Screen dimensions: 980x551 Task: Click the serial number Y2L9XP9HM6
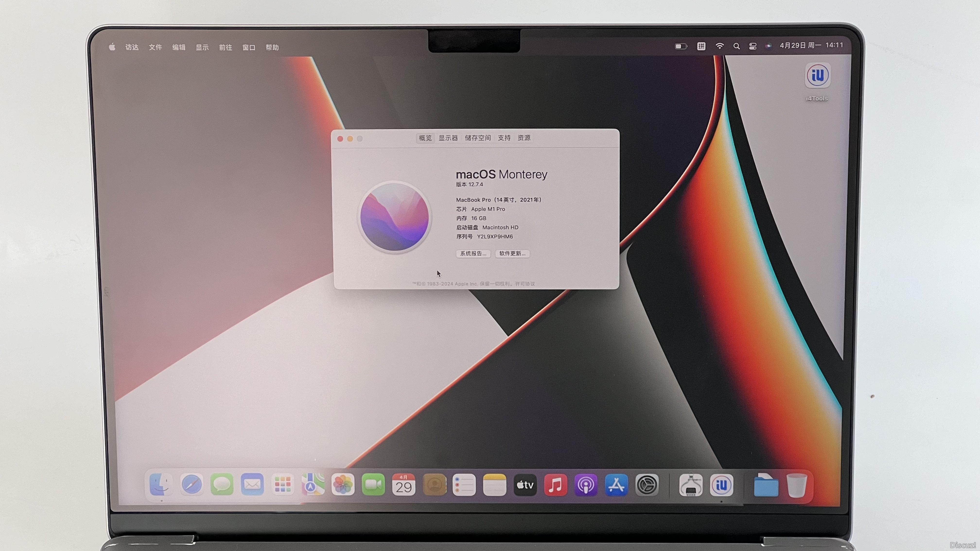(495, 237)
